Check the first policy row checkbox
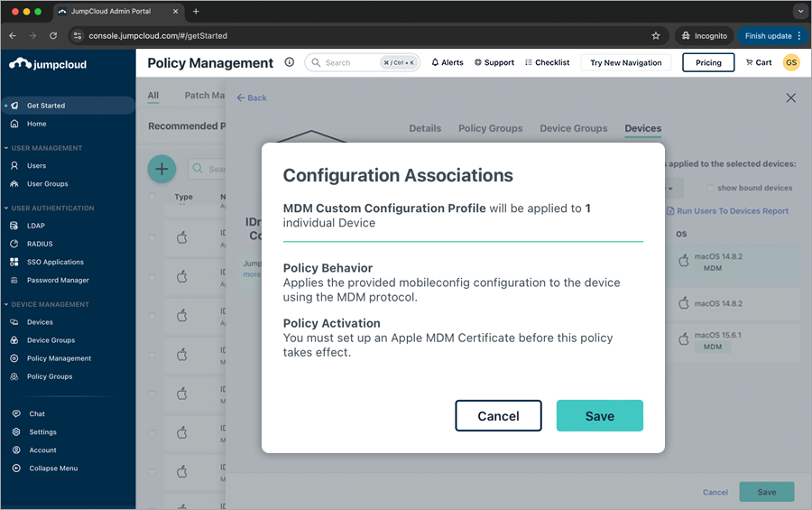This screenshot has width=812, height=510. tap(152, 238)
